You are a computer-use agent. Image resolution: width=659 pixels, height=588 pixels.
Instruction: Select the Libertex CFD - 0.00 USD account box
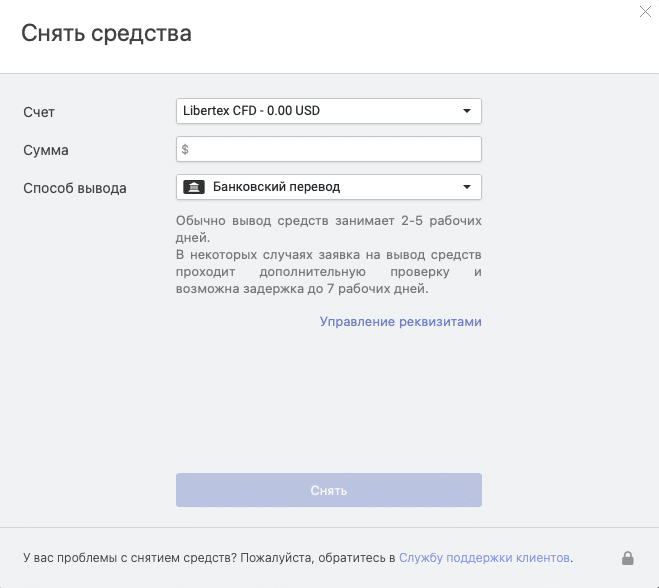pyautogui.click(x=320, y=111)
